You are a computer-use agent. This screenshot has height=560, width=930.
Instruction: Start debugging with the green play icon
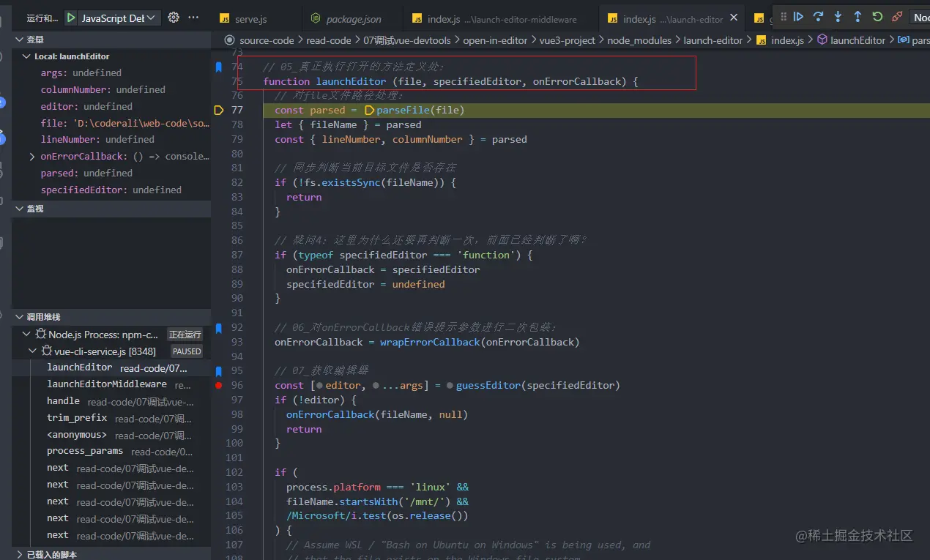[x=71, y=18]
